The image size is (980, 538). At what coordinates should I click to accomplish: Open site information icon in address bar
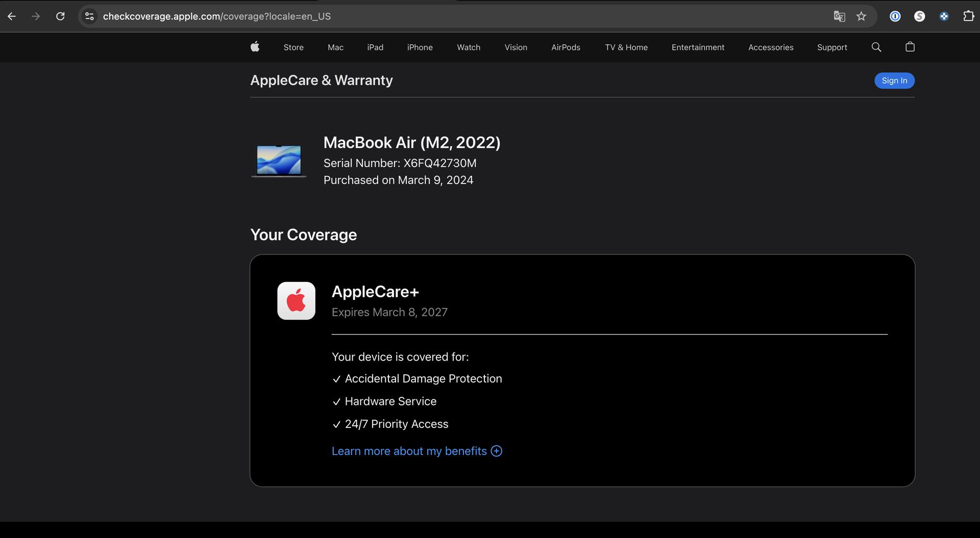pos(89,16)
